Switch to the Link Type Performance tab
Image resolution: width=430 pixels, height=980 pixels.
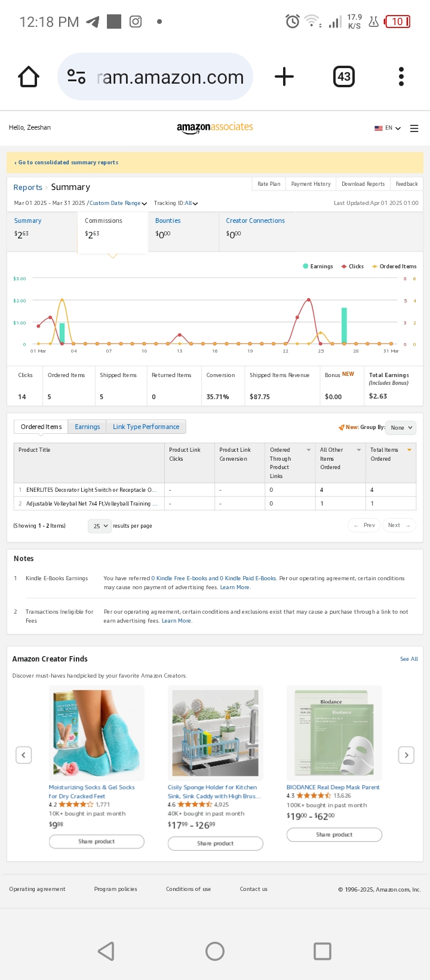coord(146,427)
